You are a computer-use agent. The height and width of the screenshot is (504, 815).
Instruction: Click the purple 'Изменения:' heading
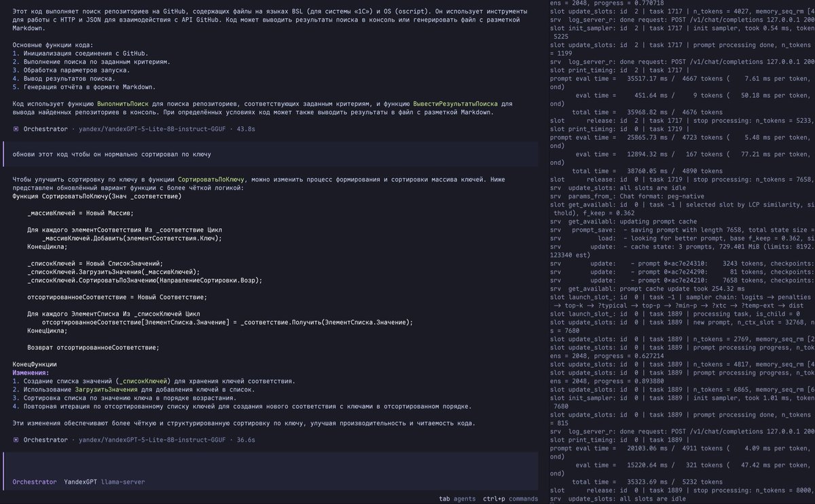coord(31,373)
